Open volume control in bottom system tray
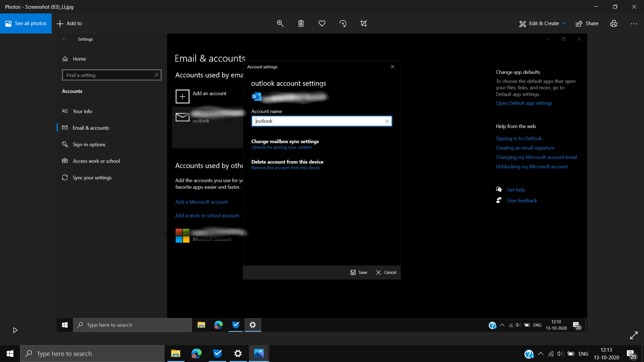This screenshot has width=644, height=362. pos(560,354)
